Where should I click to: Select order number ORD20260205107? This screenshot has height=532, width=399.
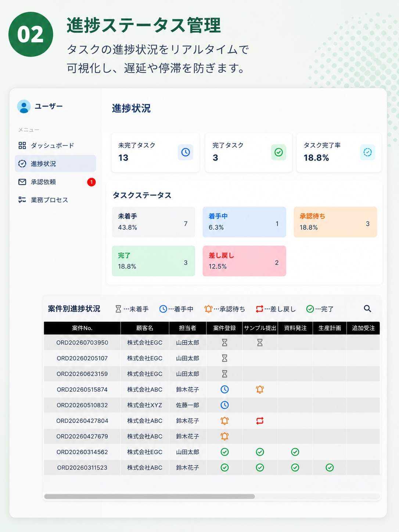82,358
